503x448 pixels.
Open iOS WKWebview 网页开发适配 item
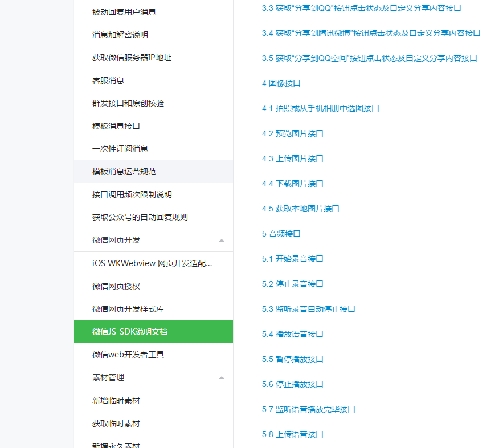click(x=152, y=263)
